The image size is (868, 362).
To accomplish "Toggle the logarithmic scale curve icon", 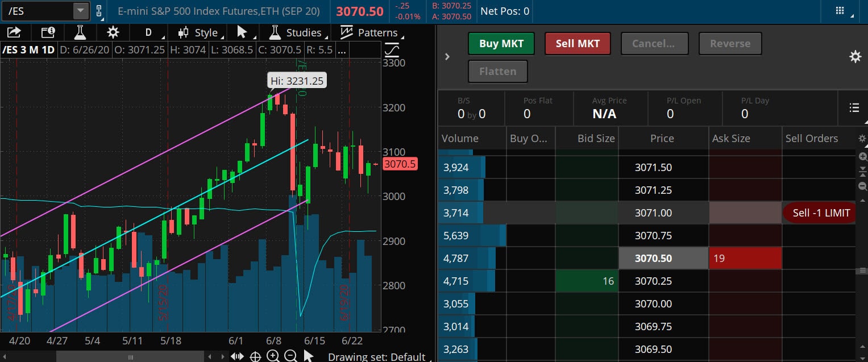I will (392, 50).
